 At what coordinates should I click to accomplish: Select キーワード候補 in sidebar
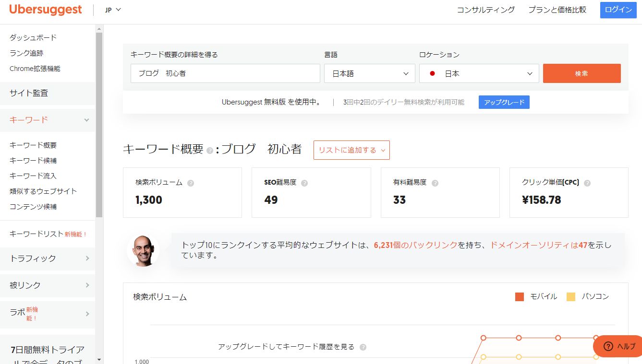click(33, 161)
